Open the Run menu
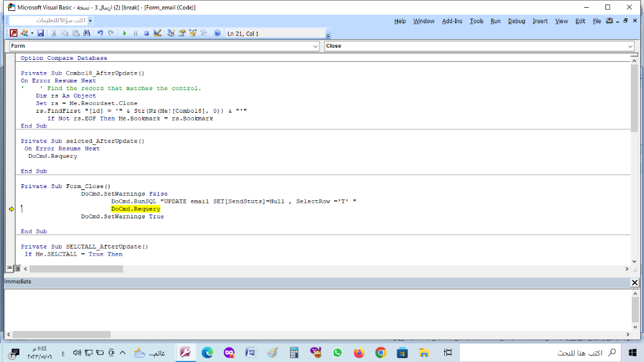The width and height of the screenshot is (644, 362). click(496, 21)
